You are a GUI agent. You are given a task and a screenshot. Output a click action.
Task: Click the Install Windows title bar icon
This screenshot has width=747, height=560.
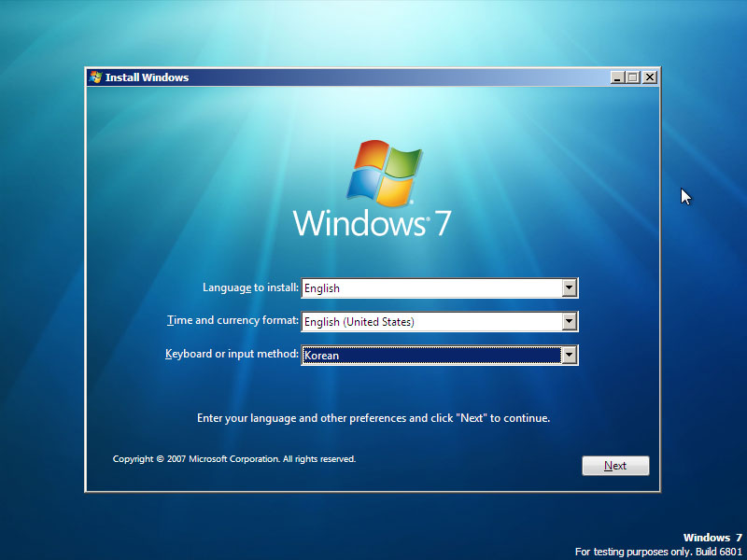(96, 77)
